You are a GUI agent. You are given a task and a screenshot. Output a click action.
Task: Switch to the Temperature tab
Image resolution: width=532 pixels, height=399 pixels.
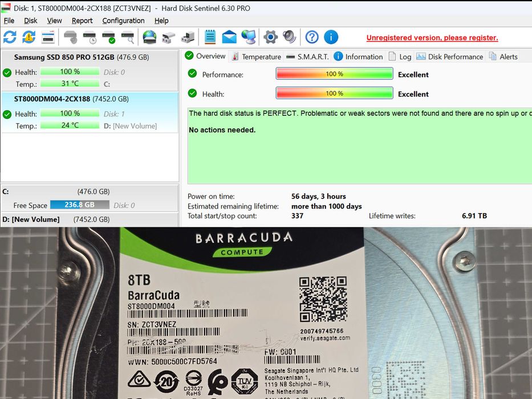point(257,56)
